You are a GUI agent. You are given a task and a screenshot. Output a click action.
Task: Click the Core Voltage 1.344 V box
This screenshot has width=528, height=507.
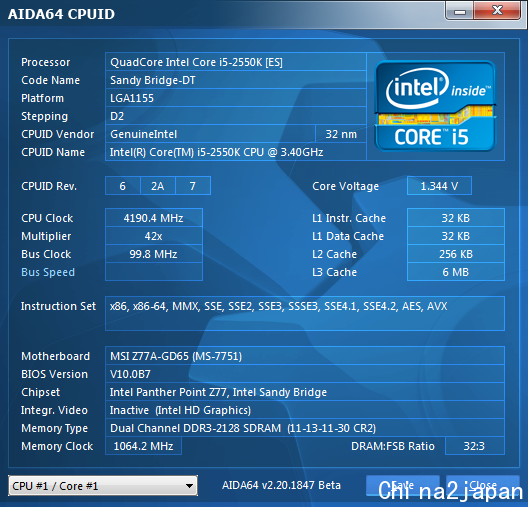tap(439, 186)
